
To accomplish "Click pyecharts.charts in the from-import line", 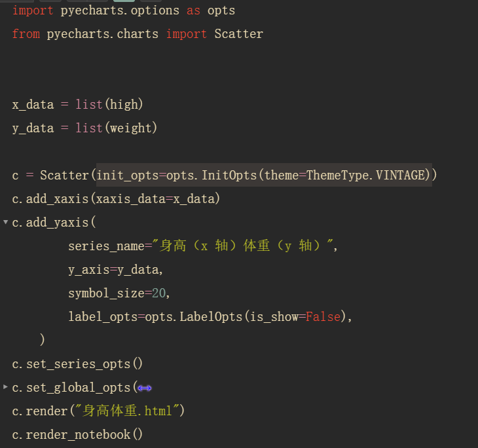I will click(102, 33).
